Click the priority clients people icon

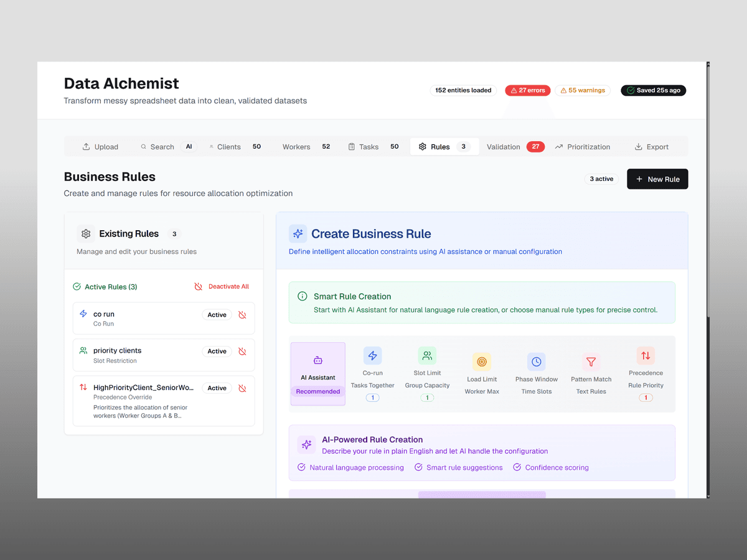coord(83,351)
